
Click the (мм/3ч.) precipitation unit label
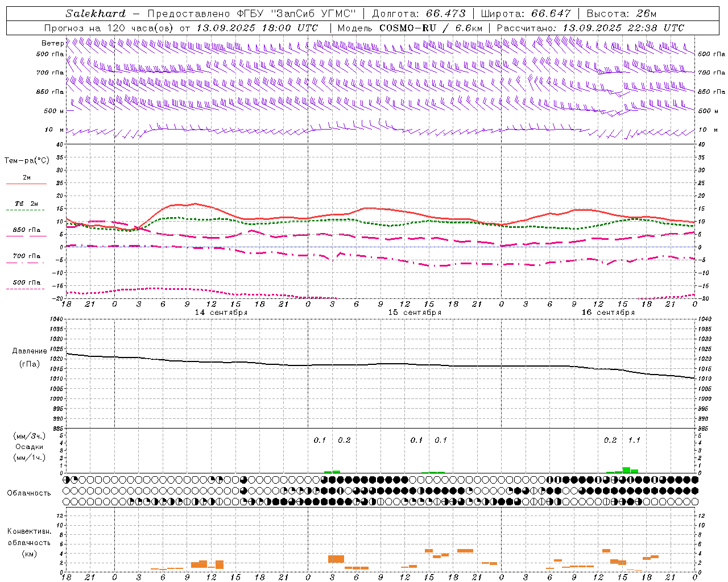[30, 436]
